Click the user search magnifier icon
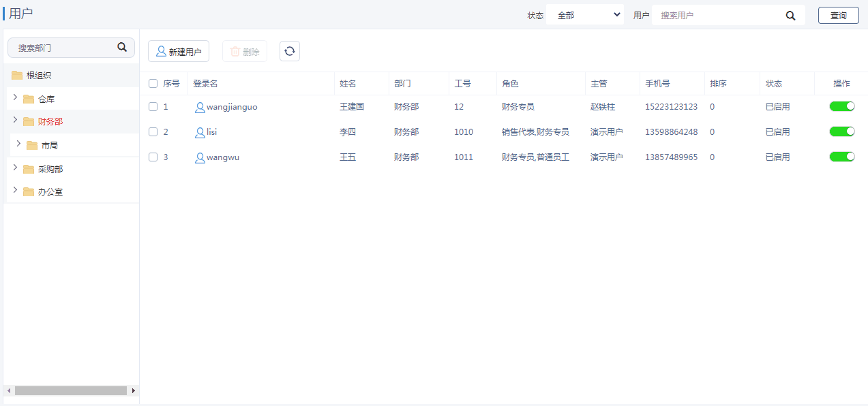This screenshot has width=868, height=406. [790, 16]
